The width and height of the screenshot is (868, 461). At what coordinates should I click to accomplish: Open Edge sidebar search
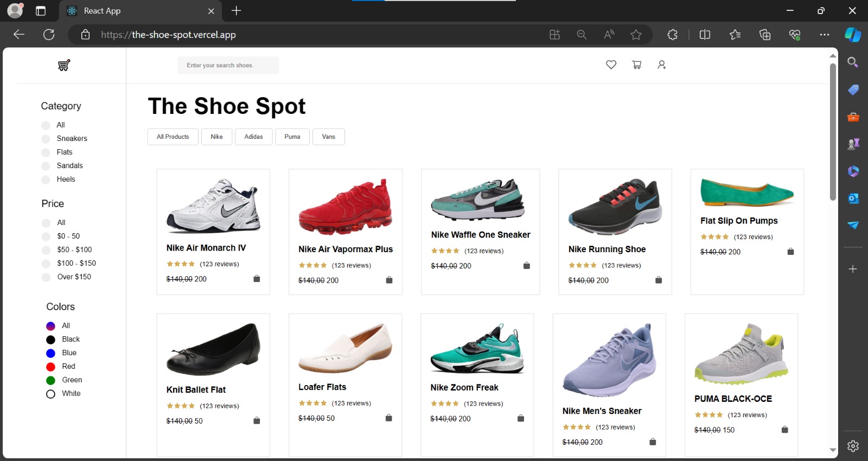(x=853, y=62)
